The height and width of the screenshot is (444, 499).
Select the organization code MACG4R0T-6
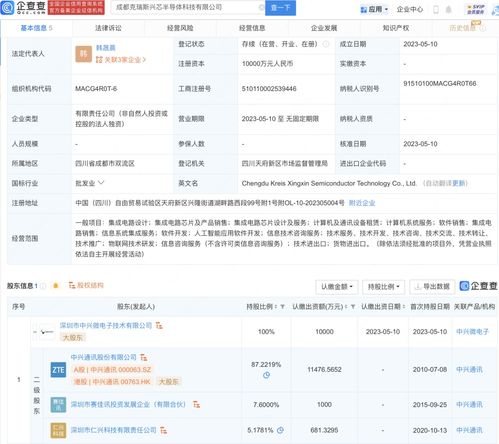[96, 89]
